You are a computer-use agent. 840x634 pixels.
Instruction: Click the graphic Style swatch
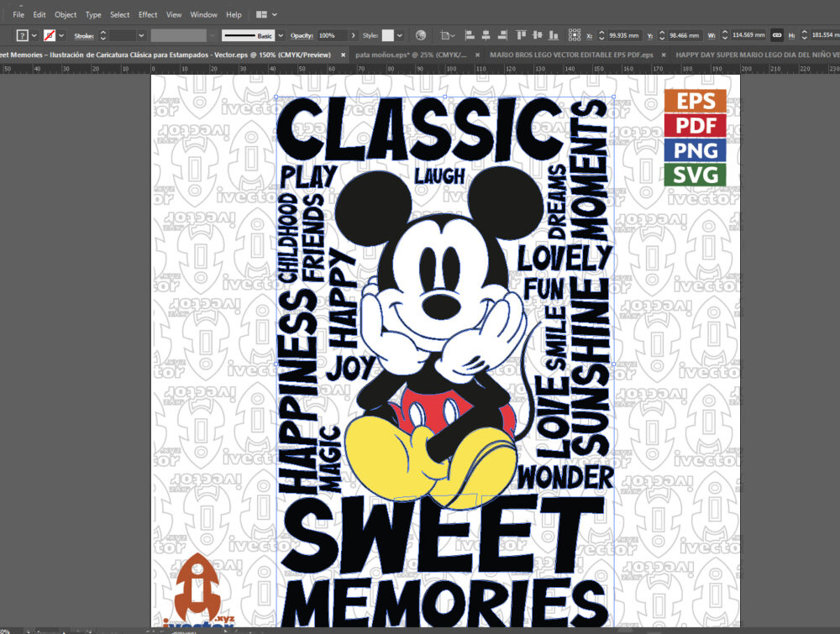388,35
